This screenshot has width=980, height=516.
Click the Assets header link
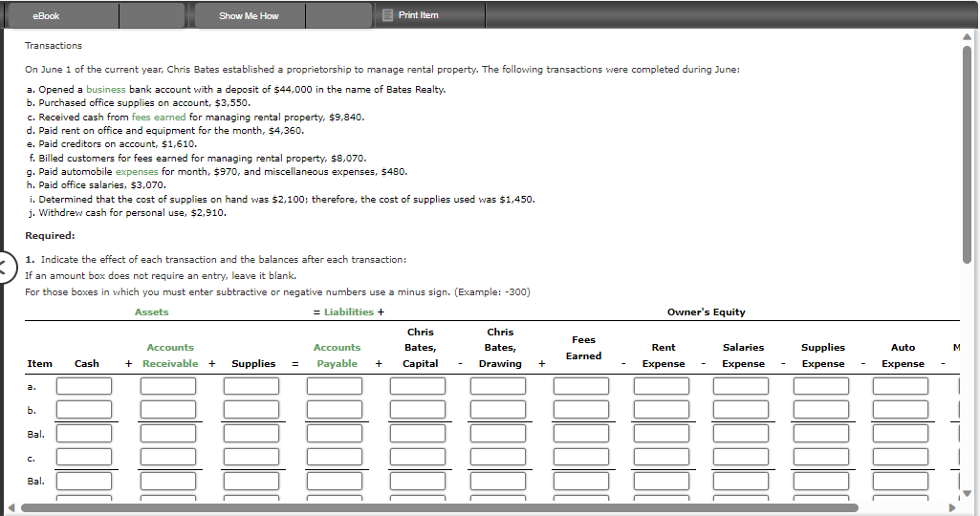click(x=151, y=312)
